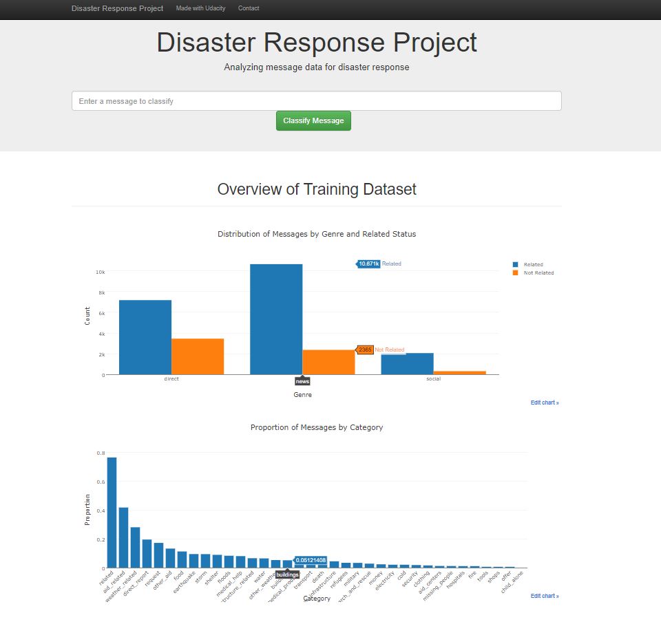Click the earthquake category bar
The height and width of the screenshot is (644, 661).
pyautogui.click(x=194, y=561)
